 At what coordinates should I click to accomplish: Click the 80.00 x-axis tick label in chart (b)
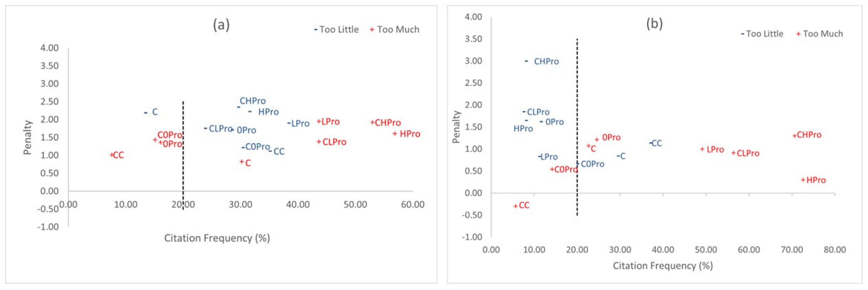tap(834, 250)
